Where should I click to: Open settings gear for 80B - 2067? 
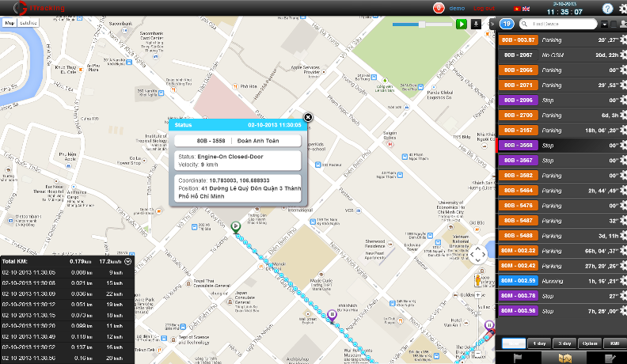coord(623,55)
